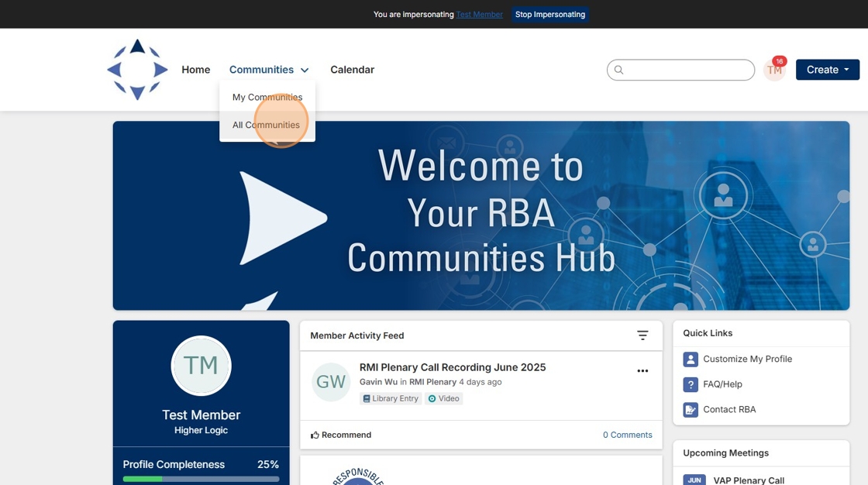Open Gavin Wu's profile link
This screenshot has width=868, height=485.
(x=378, y=382)
